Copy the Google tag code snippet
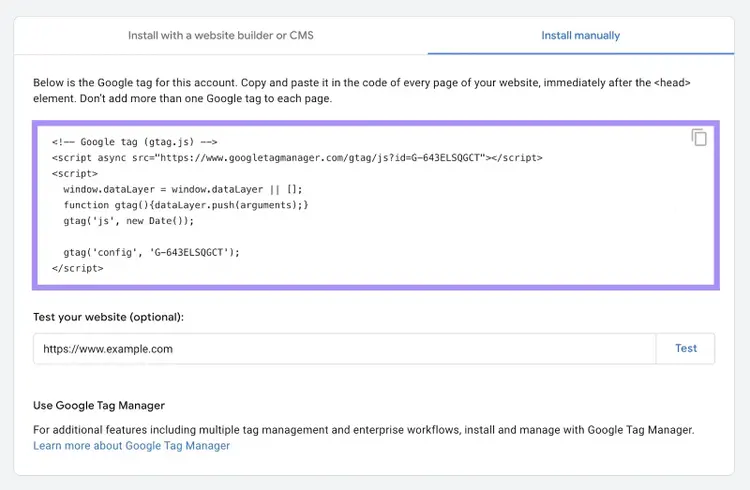Viewport: 750px width, 490px height. [699, 138]
